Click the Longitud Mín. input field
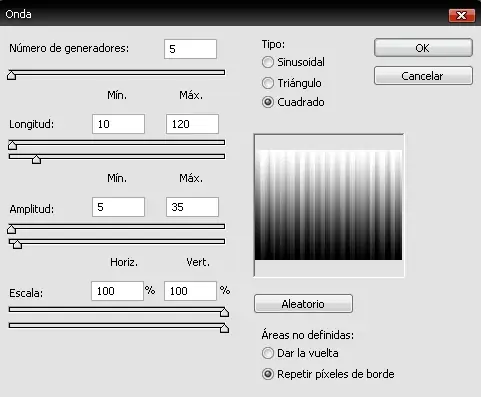The height and width of the screenshot is (397, 481). tap(118, 124)
